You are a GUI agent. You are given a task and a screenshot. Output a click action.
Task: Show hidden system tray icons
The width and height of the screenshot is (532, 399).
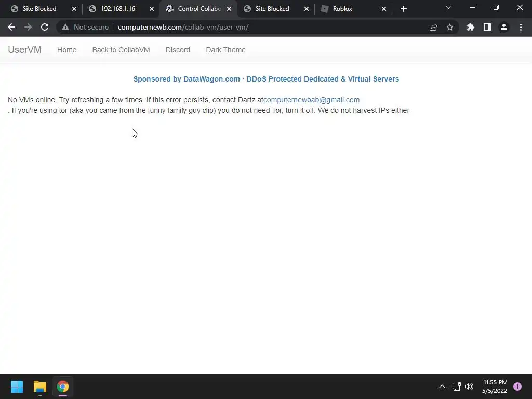(x=442, y=387)
